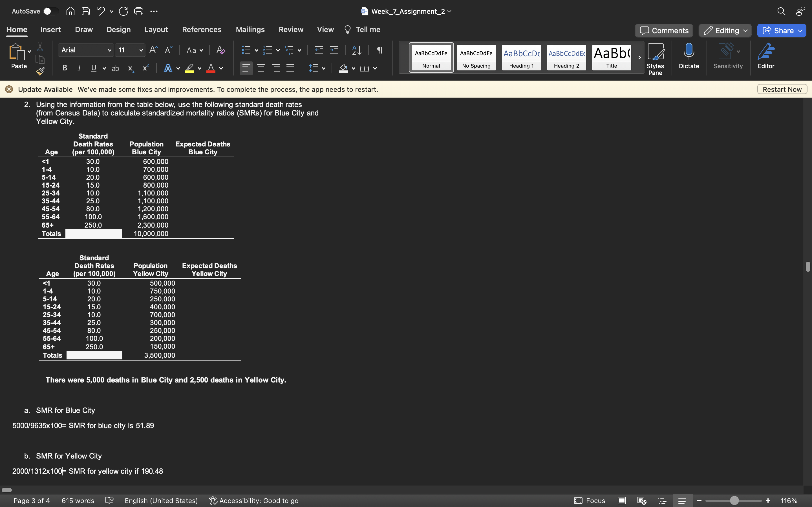
Task: Click the Show paragraph marks icon
Action: pos(380,50)
